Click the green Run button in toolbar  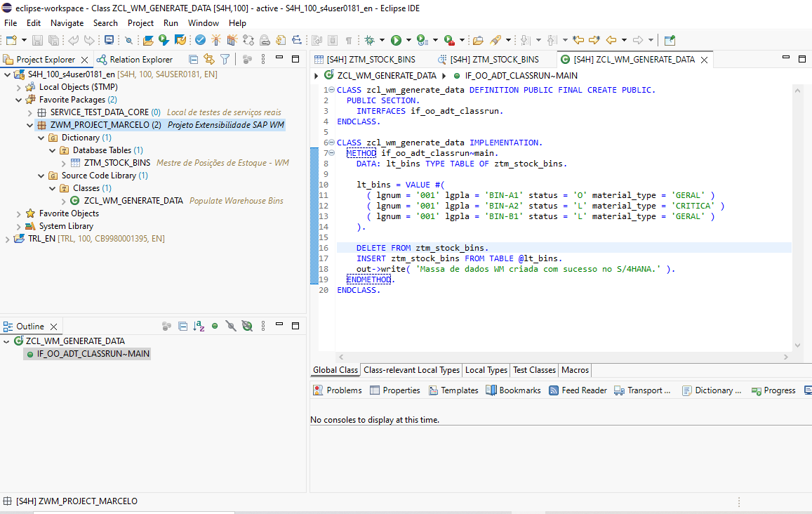(396, 40)
